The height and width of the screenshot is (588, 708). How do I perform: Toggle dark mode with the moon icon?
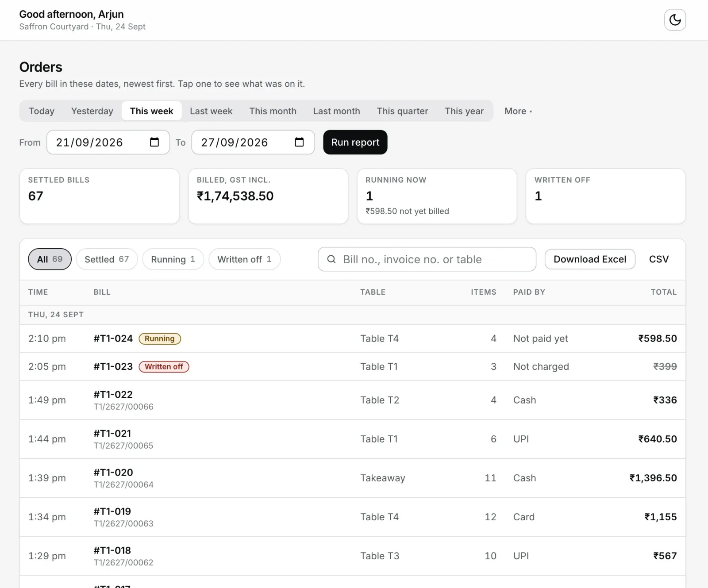pyautogui.click(x=675, y=20)
